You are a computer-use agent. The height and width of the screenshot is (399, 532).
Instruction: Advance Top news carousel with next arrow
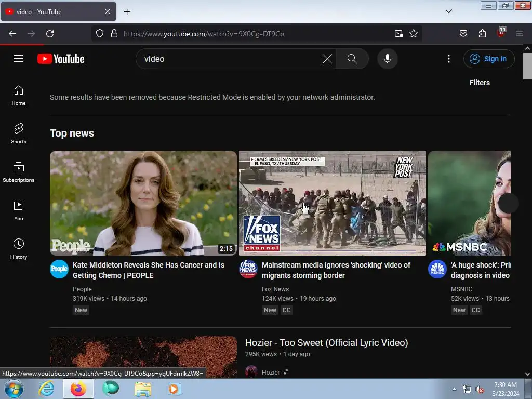click(508, 203)
